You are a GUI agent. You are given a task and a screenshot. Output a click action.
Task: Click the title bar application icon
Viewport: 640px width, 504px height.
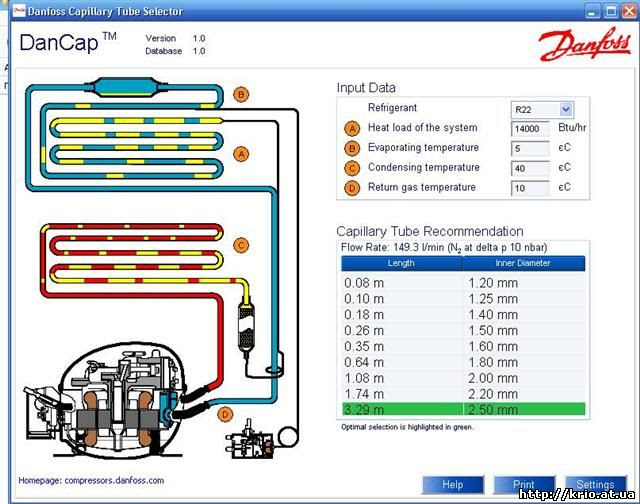click(19, 11)
